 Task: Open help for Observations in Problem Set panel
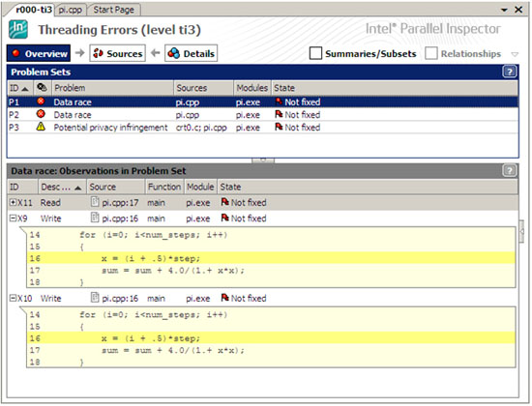pos(509,170)
